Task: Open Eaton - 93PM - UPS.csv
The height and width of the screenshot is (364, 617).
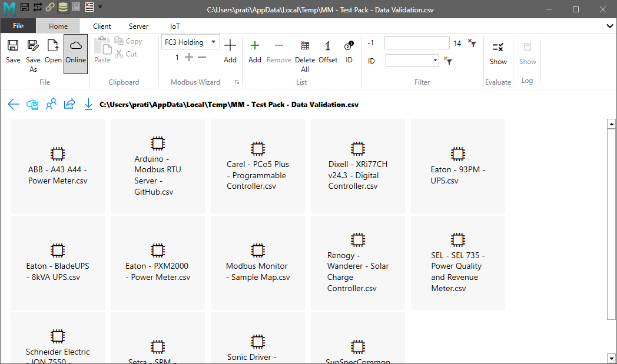Action: coord(457,166)
